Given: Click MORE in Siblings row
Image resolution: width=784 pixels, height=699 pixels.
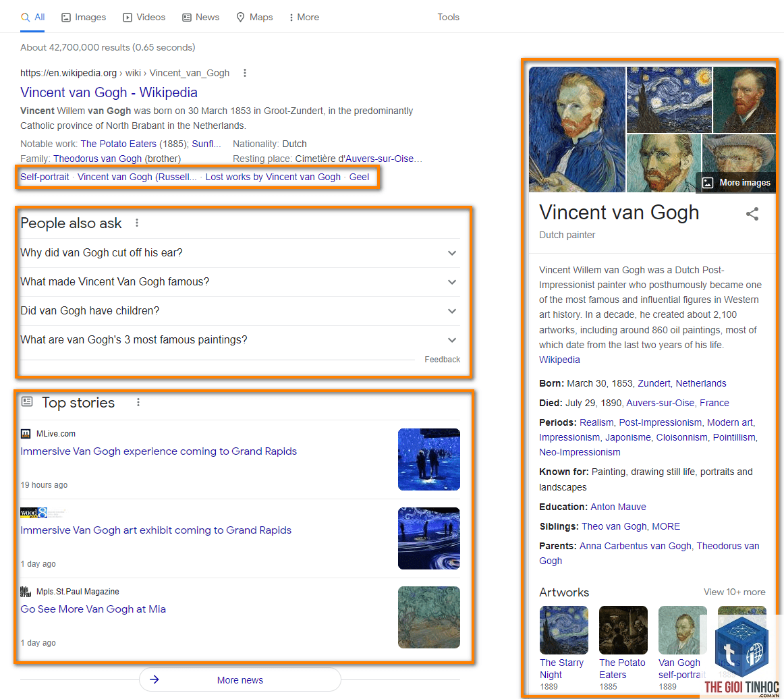Looking at the screenshot, I should pyautogui.click(x=666, y=526).
